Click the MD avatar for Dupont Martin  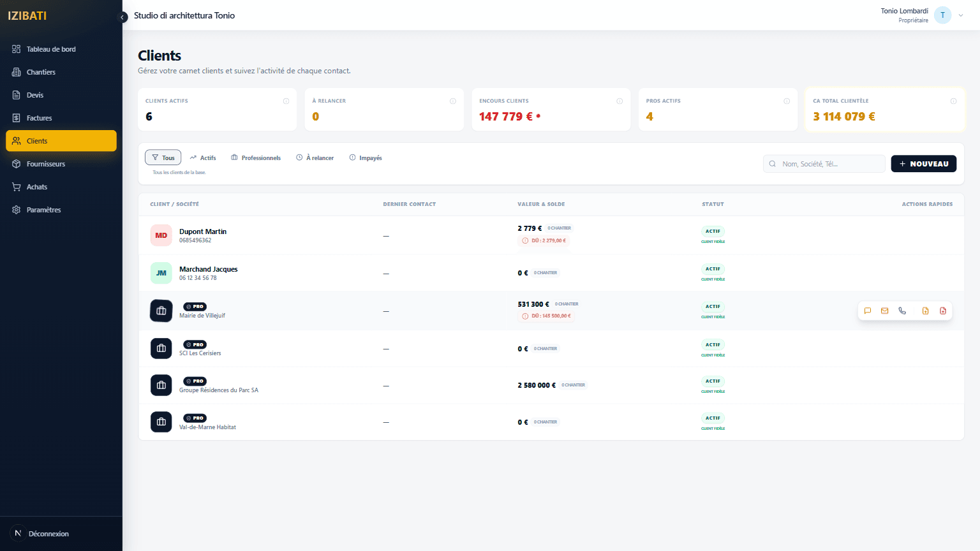tap(161, 235)
